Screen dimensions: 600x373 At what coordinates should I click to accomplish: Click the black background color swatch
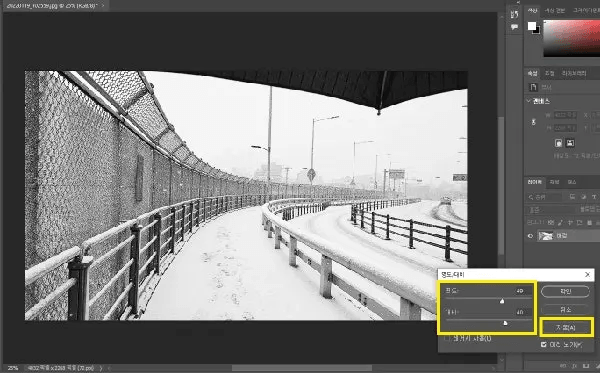(x=537, y=31)
